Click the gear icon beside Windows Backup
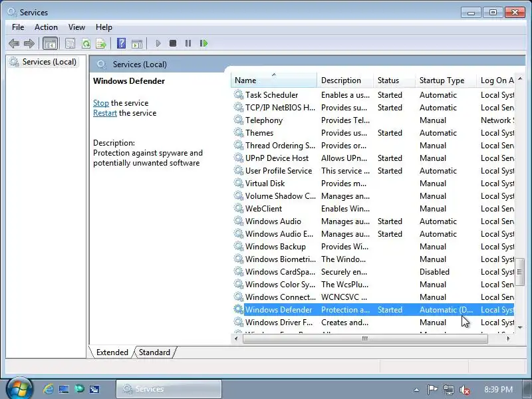Image resolution: width=532 pixels, height=399 pixels. tap(239, 246)
